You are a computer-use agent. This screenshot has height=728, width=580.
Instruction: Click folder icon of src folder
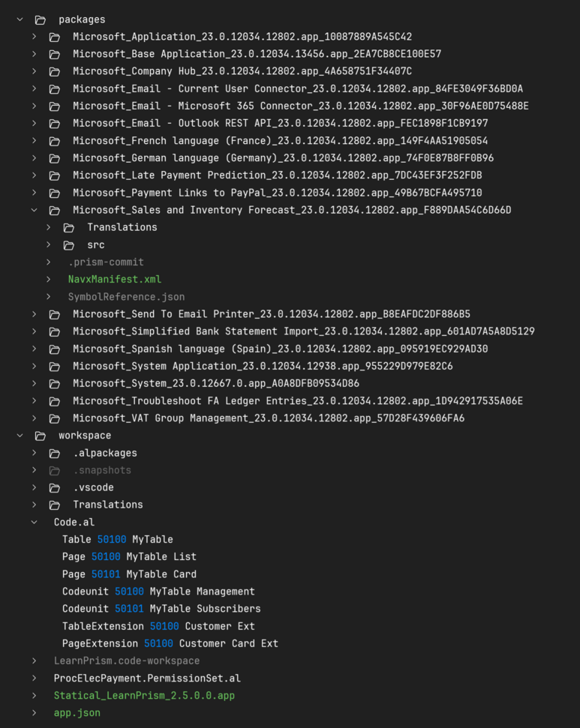coord(69,245)
